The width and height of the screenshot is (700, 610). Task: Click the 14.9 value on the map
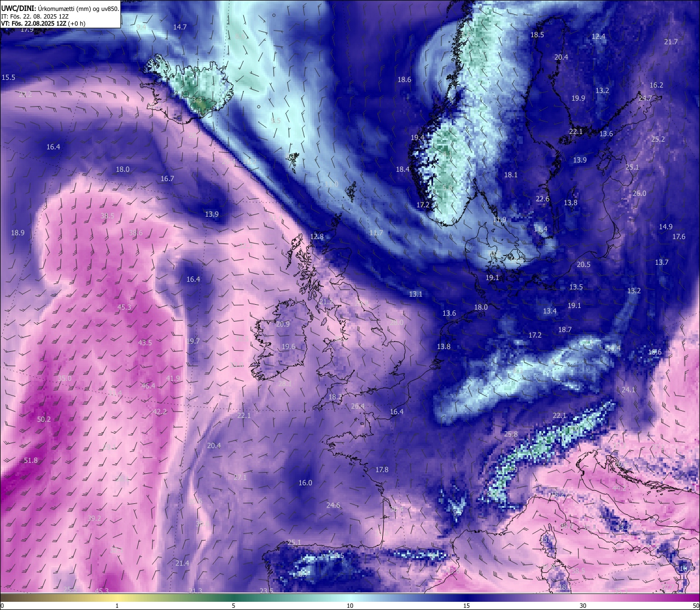666,227
